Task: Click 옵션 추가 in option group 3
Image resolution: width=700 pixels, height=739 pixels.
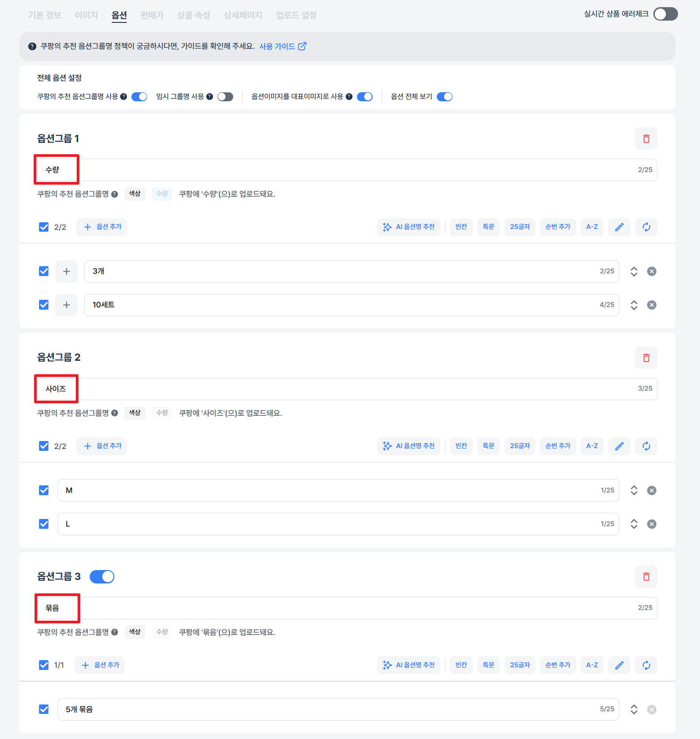Action: [x=99, y=665]
